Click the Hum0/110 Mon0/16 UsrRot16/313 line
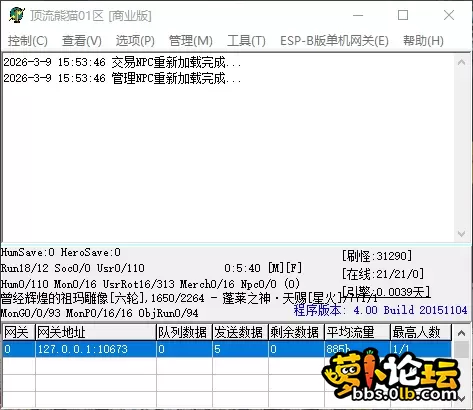This screenshot has height=410, width=473. (150, 284)
